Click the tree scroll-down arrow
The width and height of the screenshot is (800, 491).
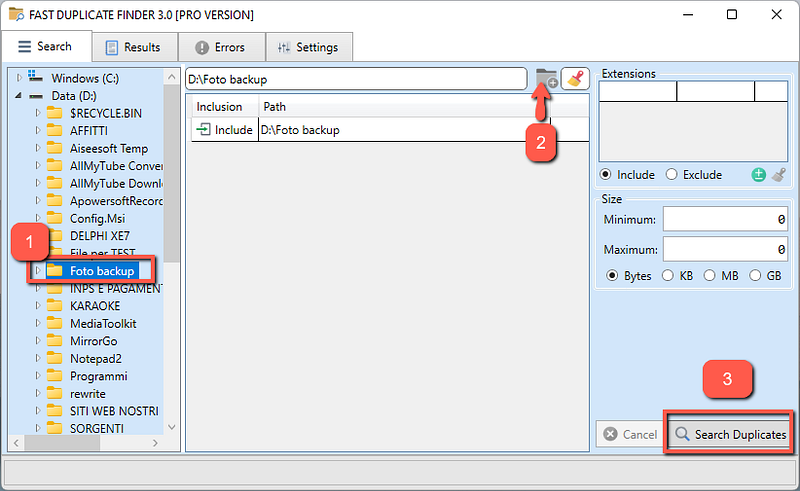pos(171,427)
